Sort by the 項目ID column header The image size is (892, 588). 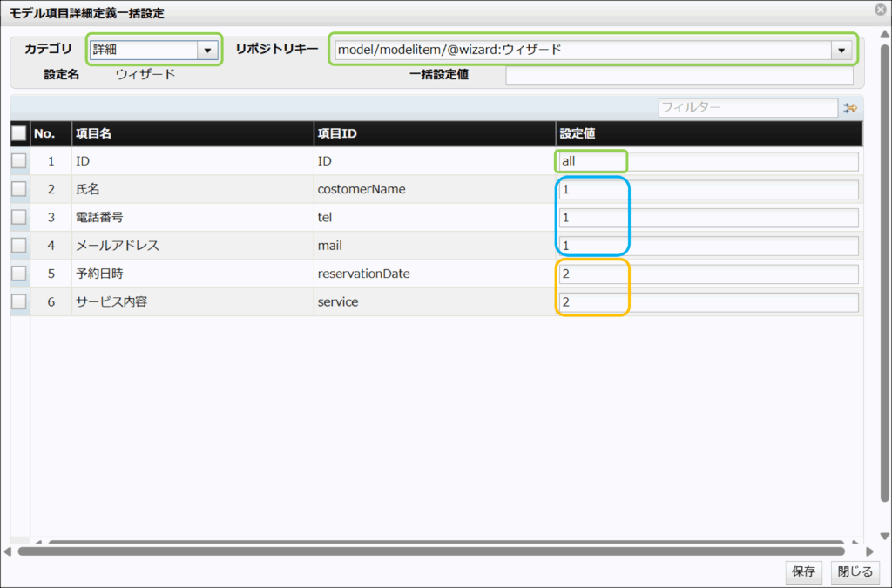pyautogui.click(x=434, y=133)
